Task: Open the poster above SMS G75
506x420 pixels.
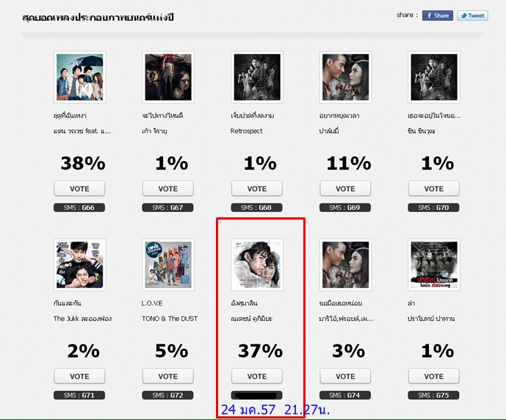Action: 434,265
